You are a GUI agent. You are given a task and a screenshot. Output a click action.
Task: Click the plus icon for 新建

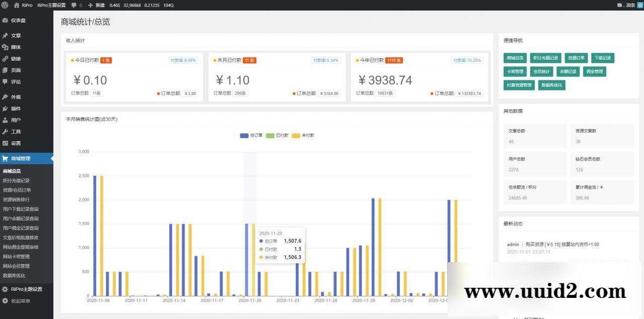tap(90, 5)
